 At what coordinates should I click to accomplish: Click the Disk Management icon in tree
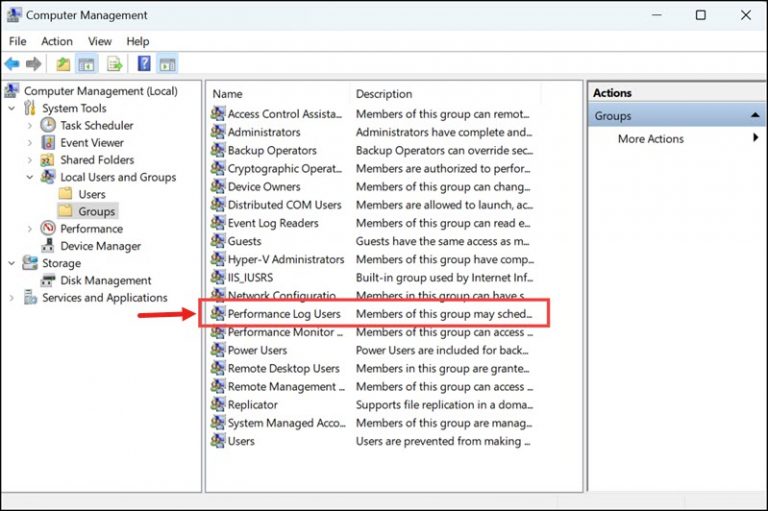[48, 280]
